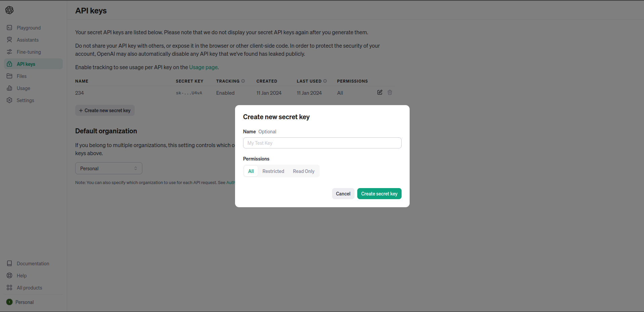Screen dimensions: 644x312
Task: Open the Assistants sidebar icon
Action: tap(9, 40)
